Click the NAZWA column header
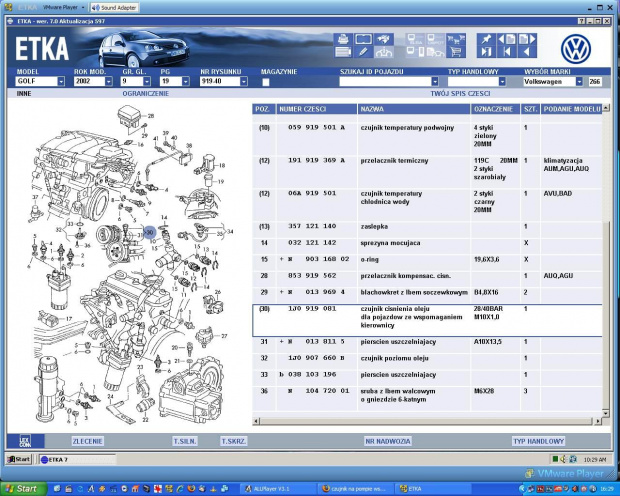Image resolution: width=620 pixels, height=496 pixels. 414,109
